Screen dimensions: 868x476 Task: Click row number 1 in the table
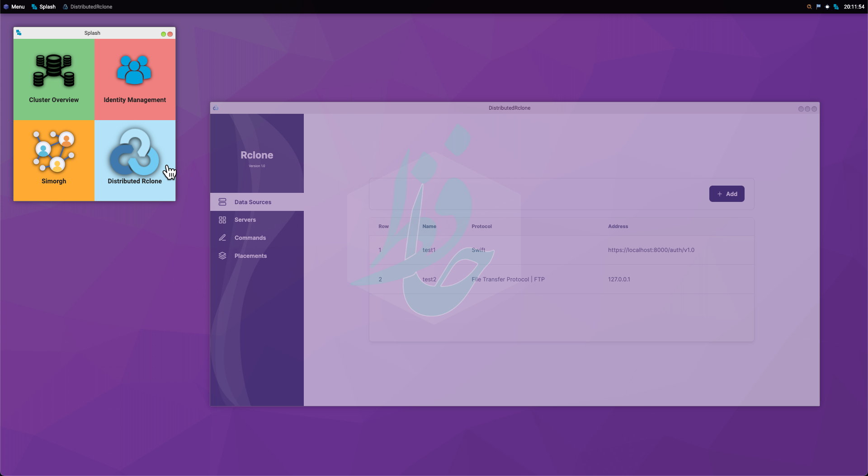380,250
